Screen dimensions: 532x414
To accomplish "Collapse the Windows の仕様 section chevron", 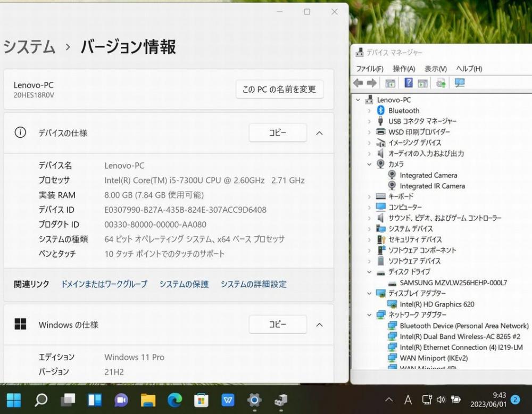I will coord(319,325).
